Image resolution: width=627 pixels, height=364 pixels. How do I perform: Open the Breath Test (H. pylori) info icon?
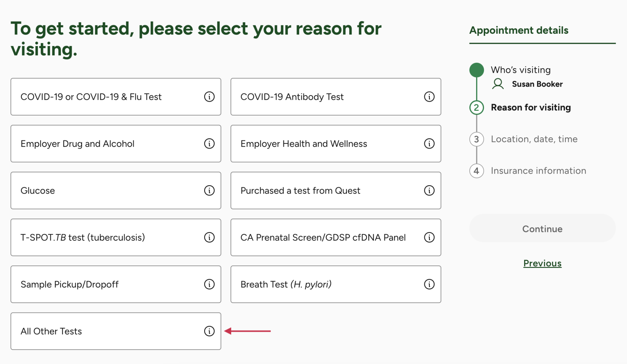tap(429, 284)
